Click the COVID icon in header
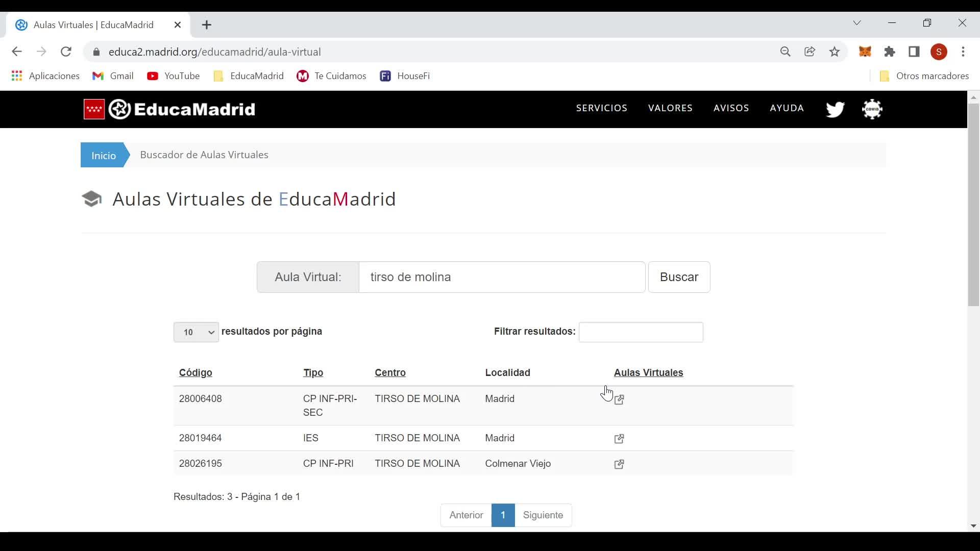 tap(872, 109)
